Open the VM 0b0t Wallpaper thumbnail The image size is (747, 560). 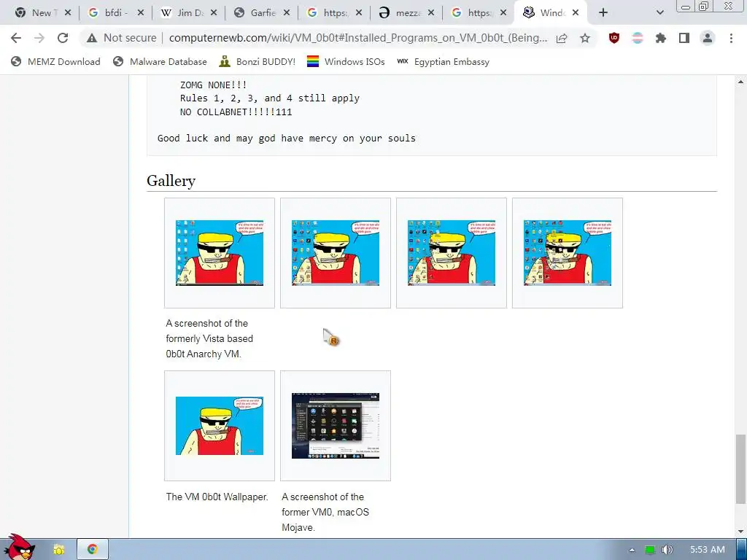point(220,426)
